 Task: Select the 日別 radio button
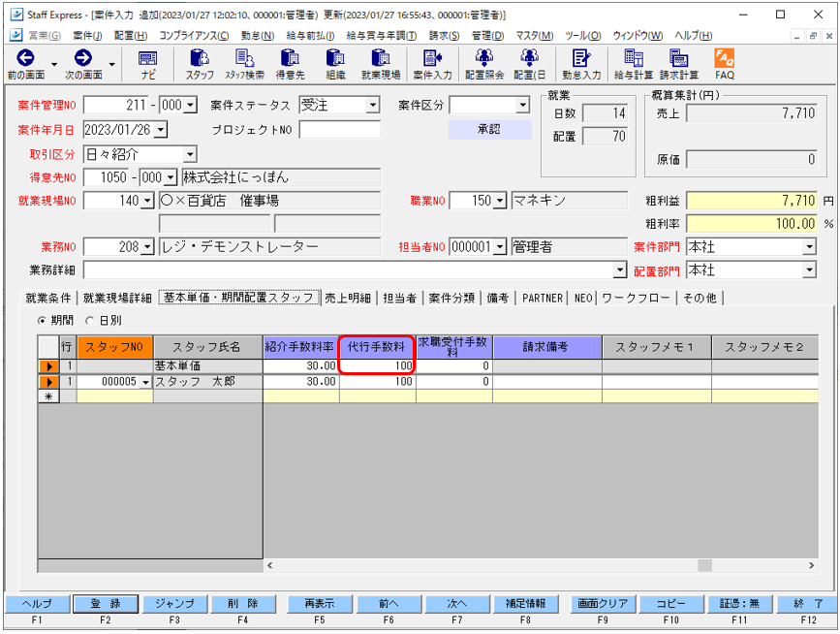coord(89,321)
